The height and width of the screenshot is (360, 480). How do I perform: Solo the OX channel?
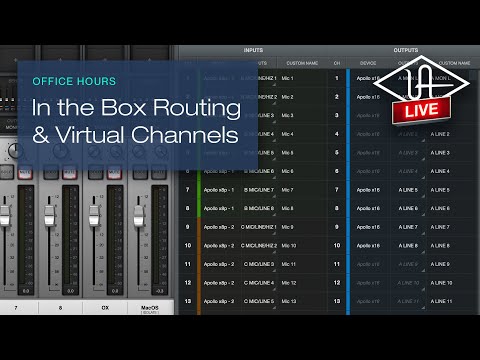pos(96,173)
